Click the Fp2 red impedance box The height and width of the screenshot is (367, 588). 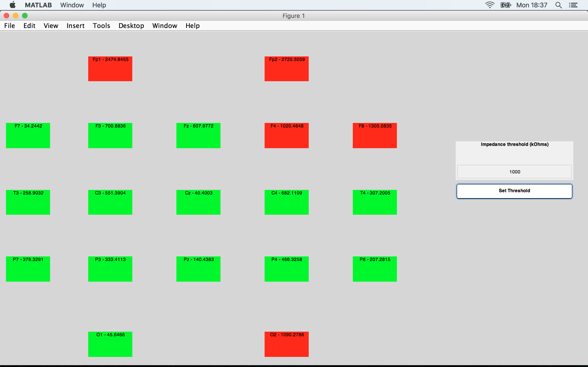[286, 69]
